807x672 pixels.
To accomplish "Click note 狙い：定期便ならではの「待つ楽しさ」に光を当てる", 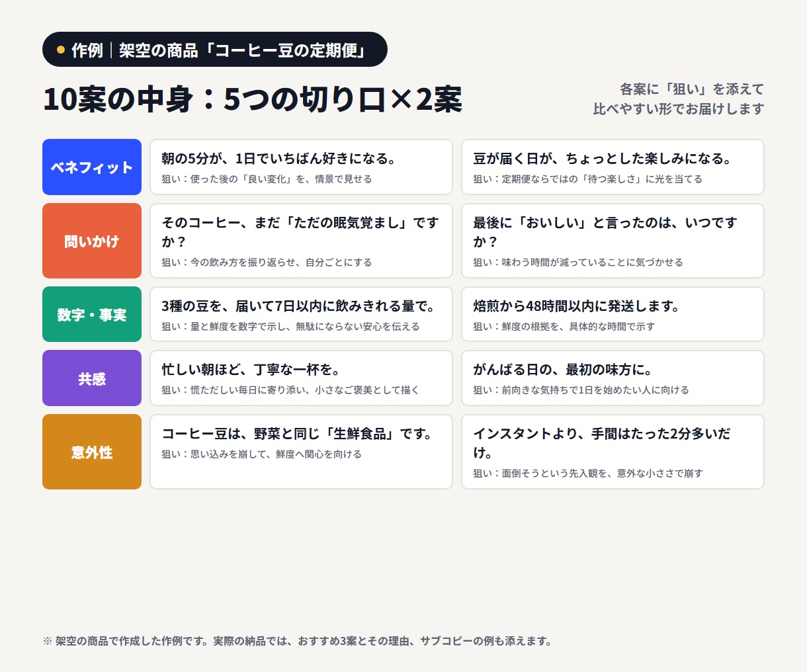I will 587,179.
